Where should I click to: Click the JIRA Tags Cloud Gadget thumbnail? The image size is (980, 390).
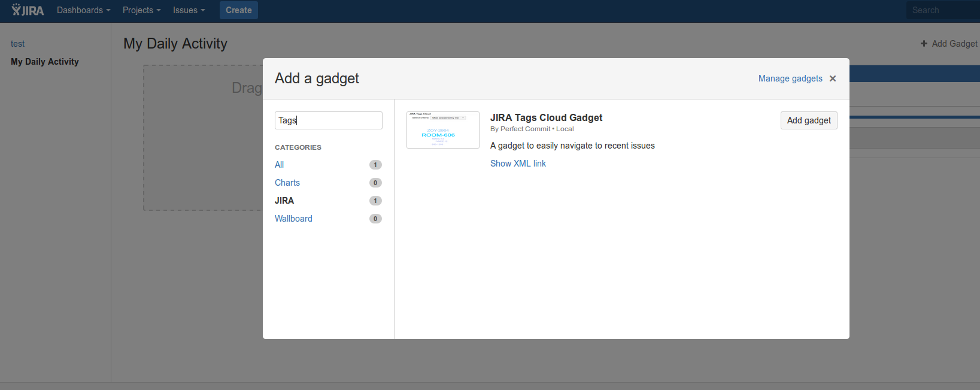point(442,130)
